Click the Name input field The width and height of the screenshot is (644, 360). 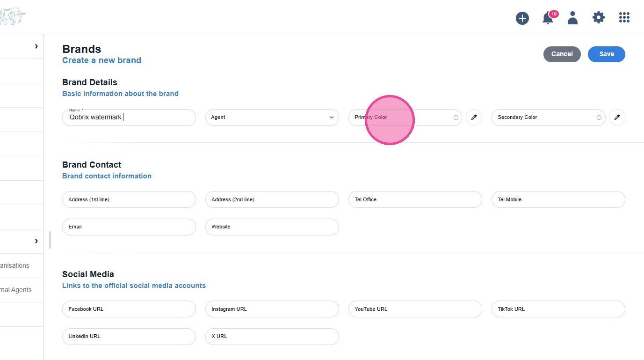[129, 118]
